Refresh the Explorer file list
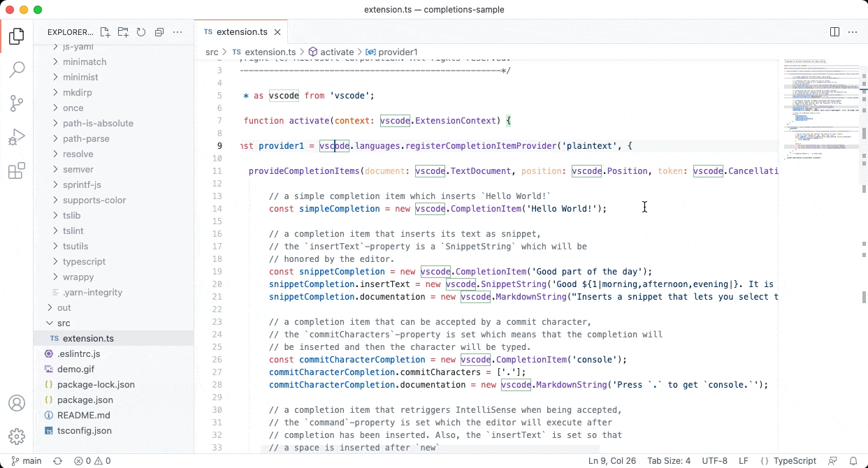 point(140,32)
